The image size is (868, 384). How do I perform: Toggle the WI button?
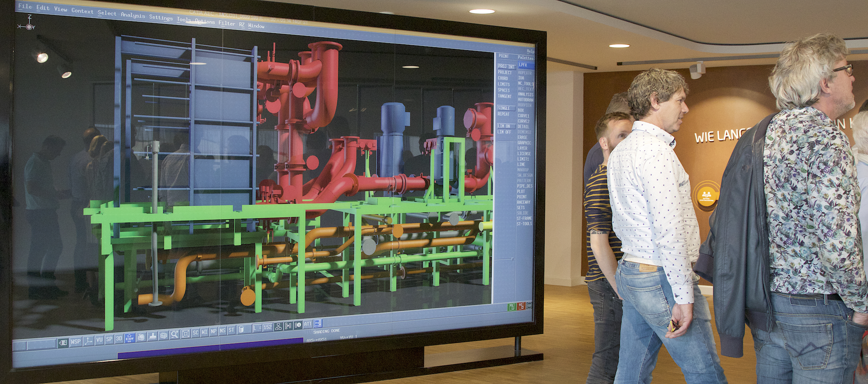click(204, 332)
